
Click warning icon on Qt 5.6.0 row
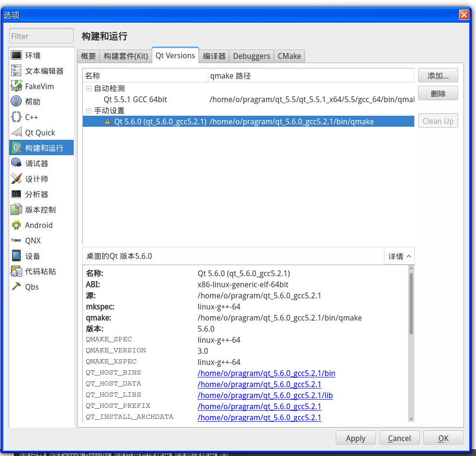pos(107,121)
